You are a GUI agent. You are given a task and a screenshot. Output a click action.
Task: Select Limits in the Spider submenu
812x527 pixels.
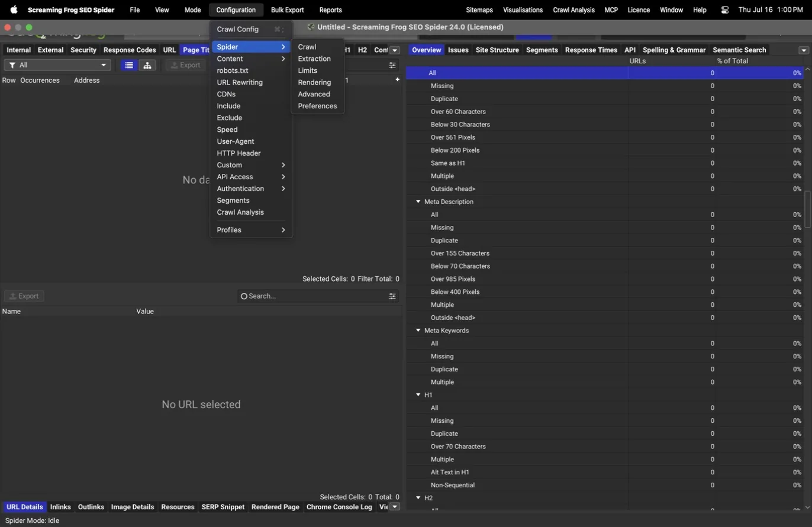318,70
